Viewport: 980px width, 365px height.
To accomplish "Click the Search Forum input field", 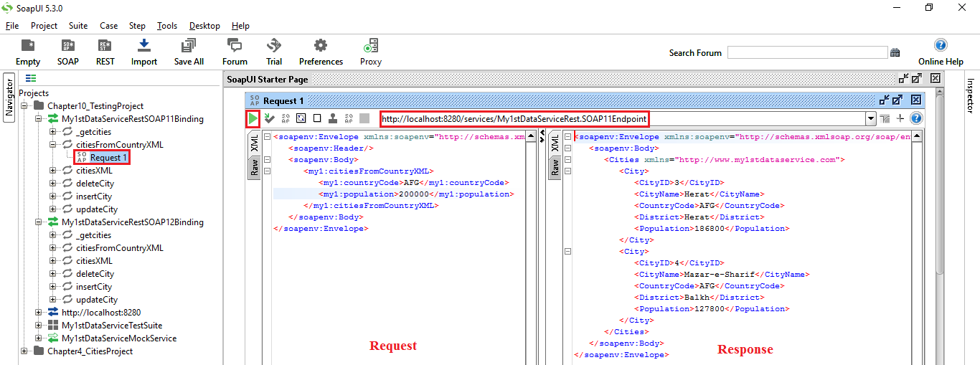I will (x=807, y=52).
